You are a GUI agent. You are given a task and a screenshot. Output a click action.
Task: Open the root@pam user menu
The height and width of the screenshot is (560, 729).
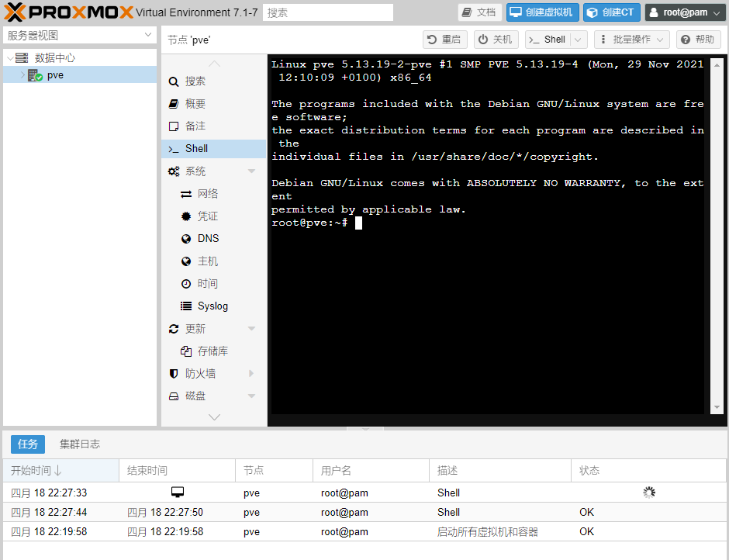point(685,12)
